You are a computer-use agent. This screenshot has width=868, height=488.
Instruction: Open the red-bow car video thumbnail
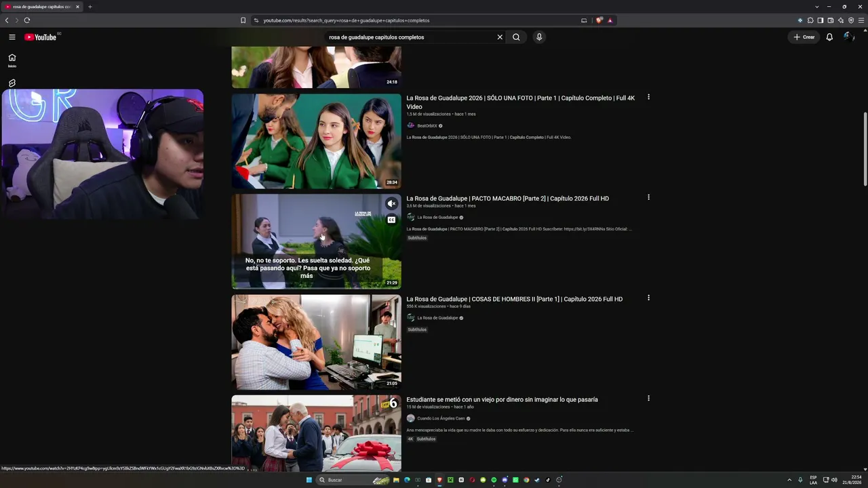tap(317, 433)
